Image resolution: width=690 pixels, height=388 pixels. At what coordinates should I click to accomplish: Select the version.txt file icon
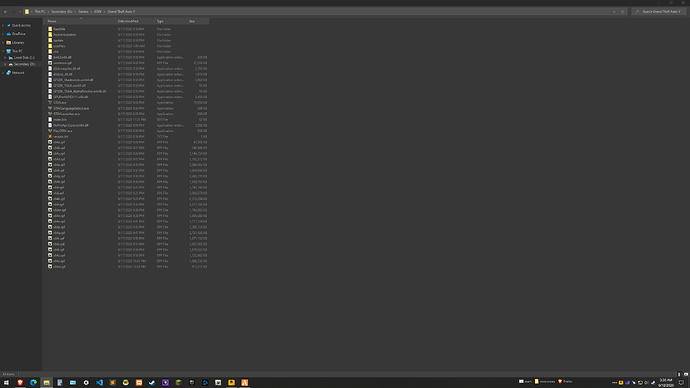point(50,136)
